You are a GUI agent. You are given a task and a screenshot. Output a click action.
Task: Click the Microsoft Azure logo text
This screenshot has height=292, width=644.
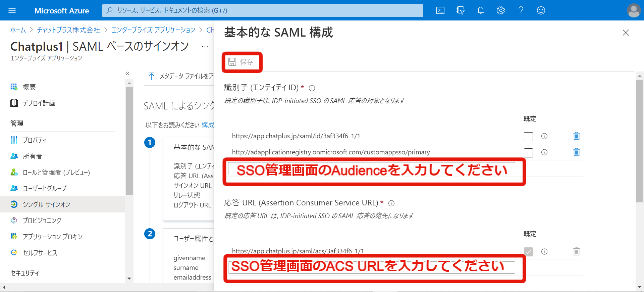[x=62, y=11]
